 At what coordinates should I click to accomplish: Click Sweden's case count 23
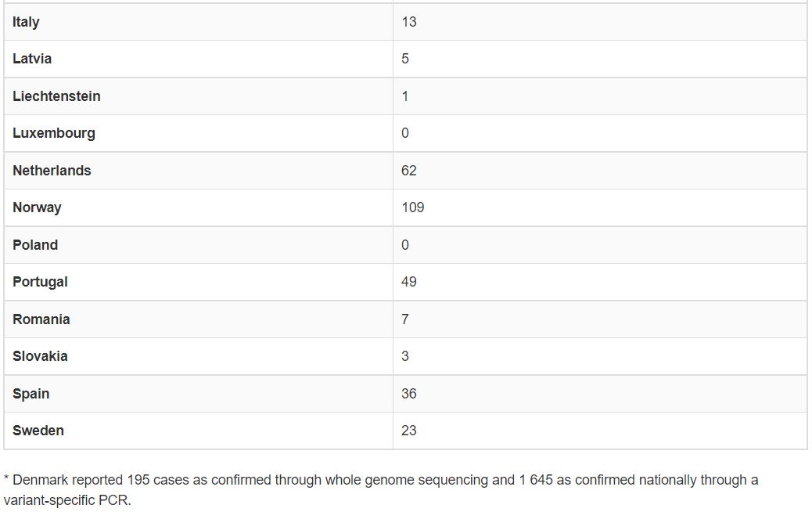pyautogui.click(x=409, y=431)
